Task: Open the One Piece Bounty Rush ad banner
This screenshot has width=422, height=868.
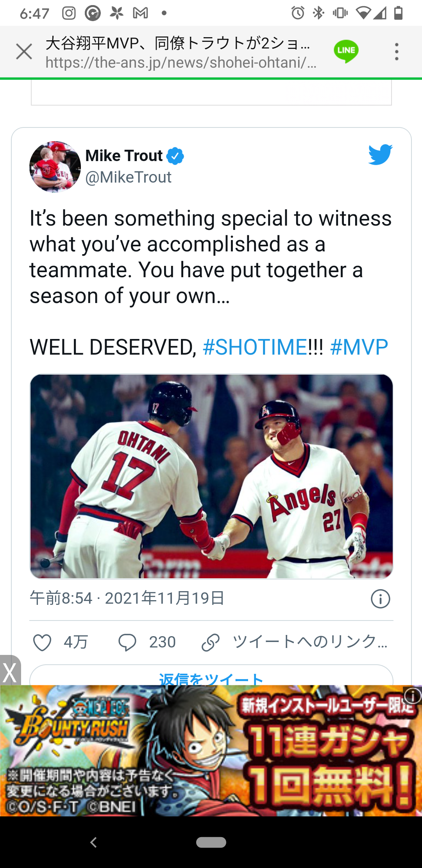Action: pyautogui.click(x=211, y=751)
